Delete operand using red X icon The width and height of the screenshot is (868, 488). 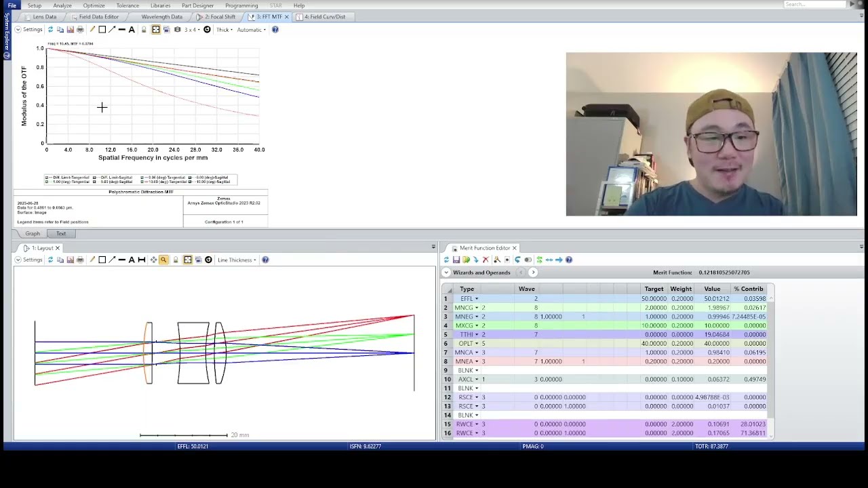click(x=486, y=260)
